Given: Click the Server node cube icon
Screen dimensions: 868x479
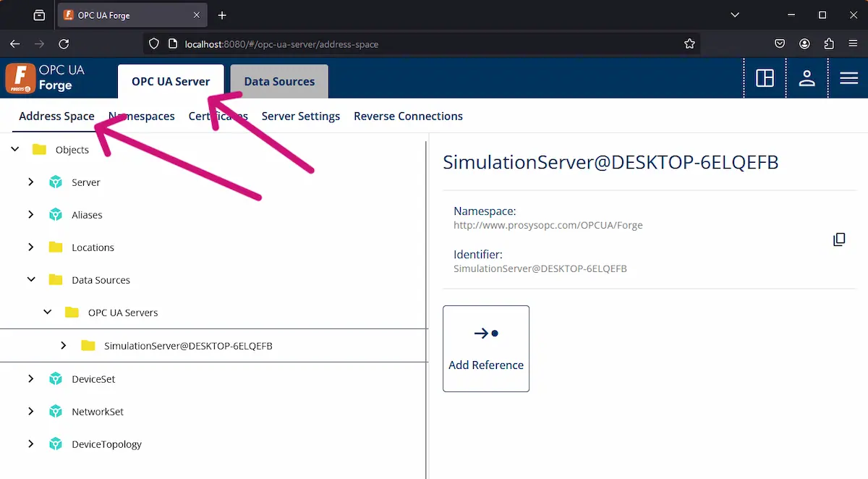Looking at the screenshot, I should click(56, 182).
